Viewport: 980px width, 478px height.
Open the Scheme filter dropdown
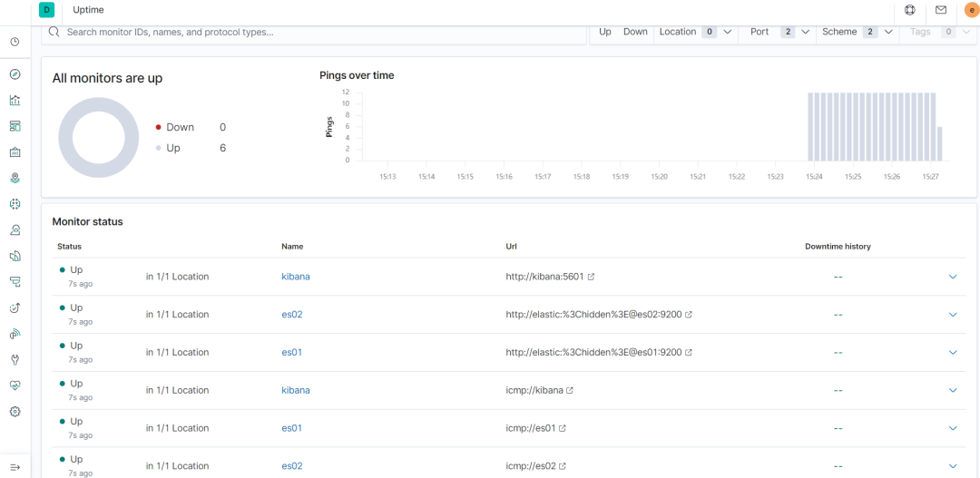pos(857,32)
